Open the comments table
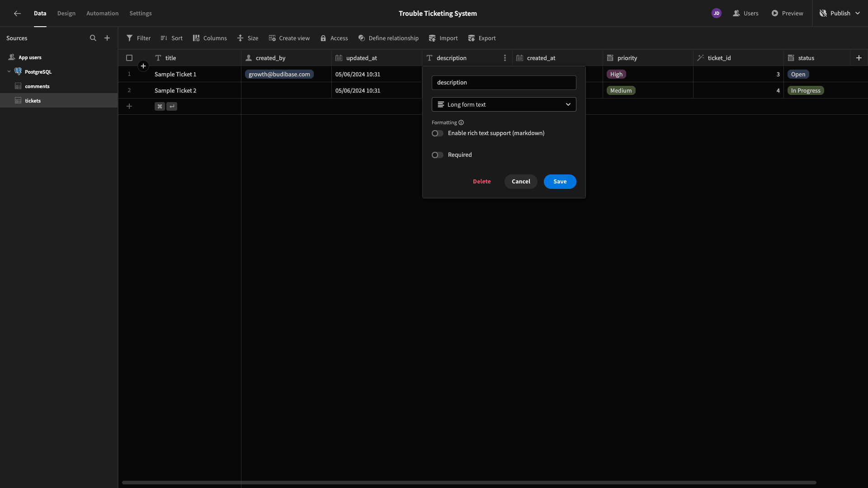The image size is (868, 488). (59, 86)
